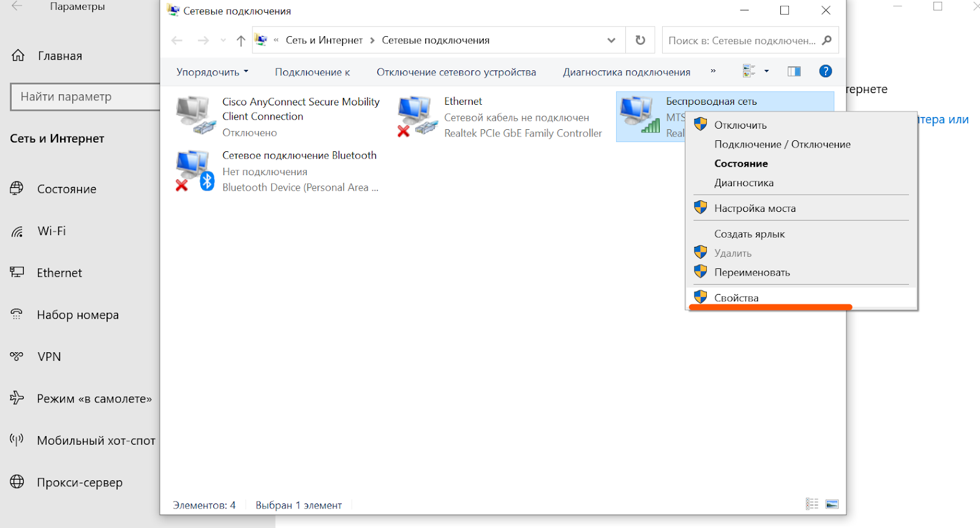980x528 pixels.
Task: Choose Переименовать in the context menu
Action: pyautogui.click(x=801, y=273)
